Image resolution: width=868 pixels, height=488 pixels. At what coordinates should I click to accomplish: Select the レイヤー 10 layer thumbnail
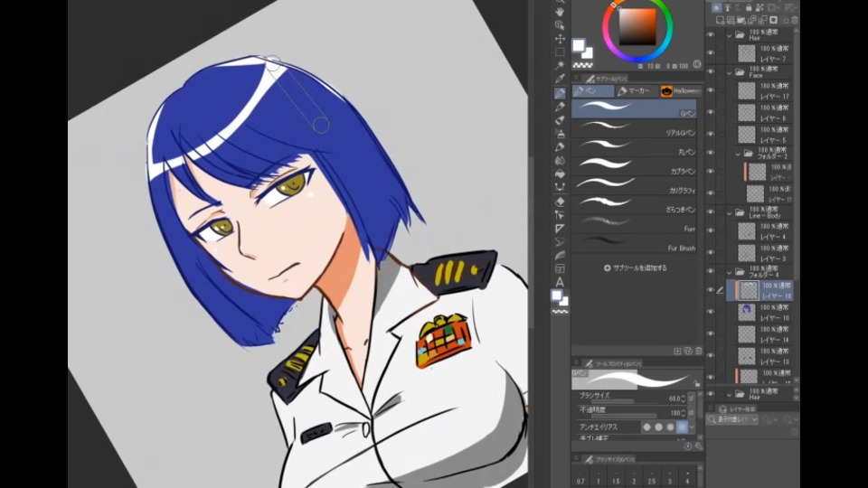coord(746,313)
